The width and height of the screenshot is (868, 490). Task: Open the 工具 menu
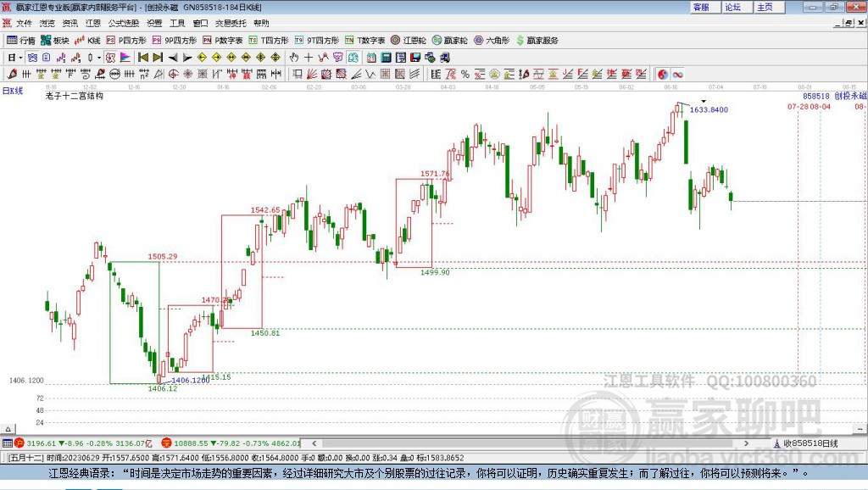pos(177,23)
